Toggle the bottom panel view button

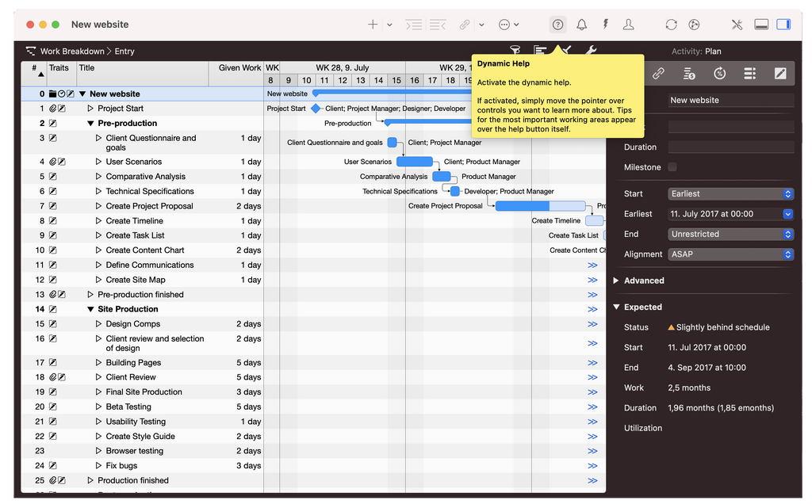760,25
